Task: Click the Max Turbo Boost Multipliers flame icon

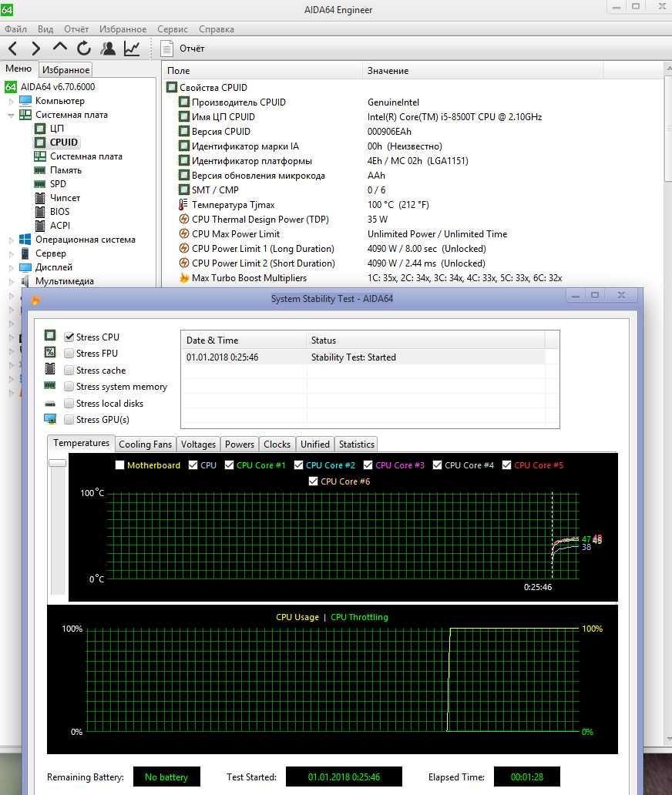Action: coord(184,278)
